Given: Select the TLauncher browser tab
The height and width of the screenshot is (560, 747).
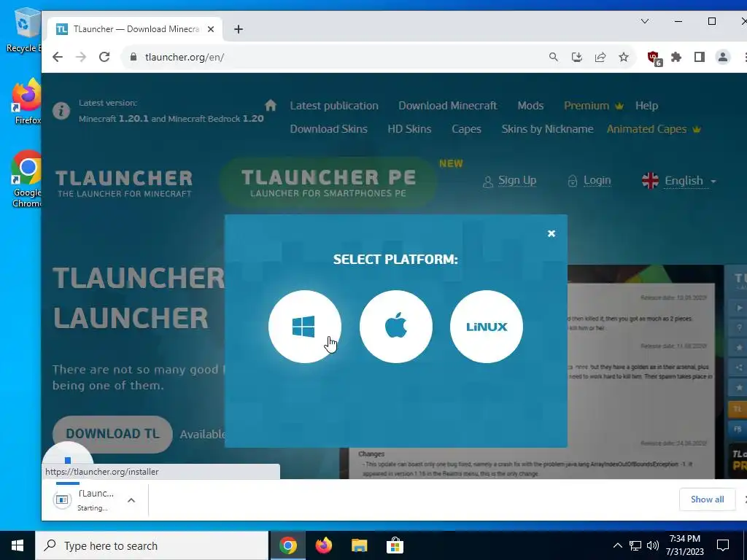Looking at the screenshot, I should coord(133,29).
